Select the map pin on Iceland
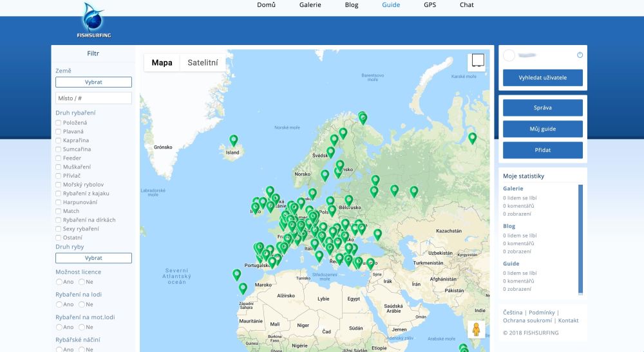The width and height of the screenshot is (644, 352). coord(234,140)
